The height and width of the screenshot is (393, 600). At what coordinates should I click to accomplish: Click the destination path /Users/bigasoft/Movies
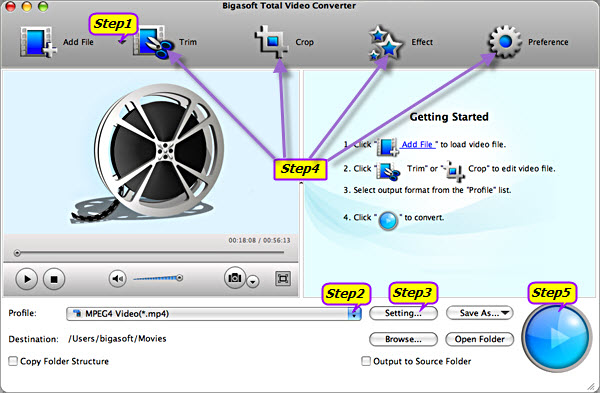(x=117, y=339)
